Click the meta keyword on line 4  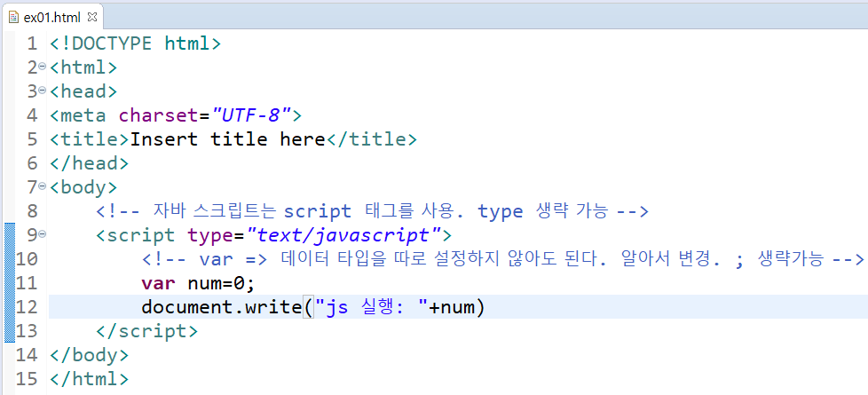(x=83, y=115)
